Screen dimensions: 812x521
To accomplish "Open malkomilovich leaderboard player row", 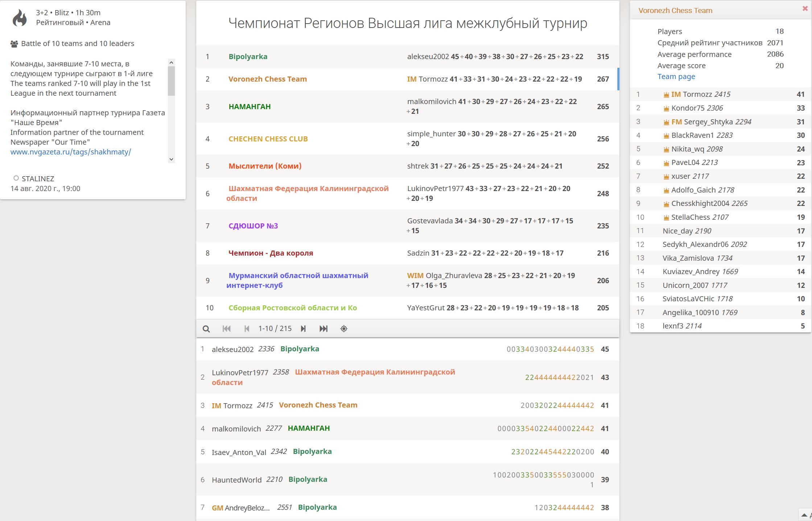I will [x=408, y=429].
